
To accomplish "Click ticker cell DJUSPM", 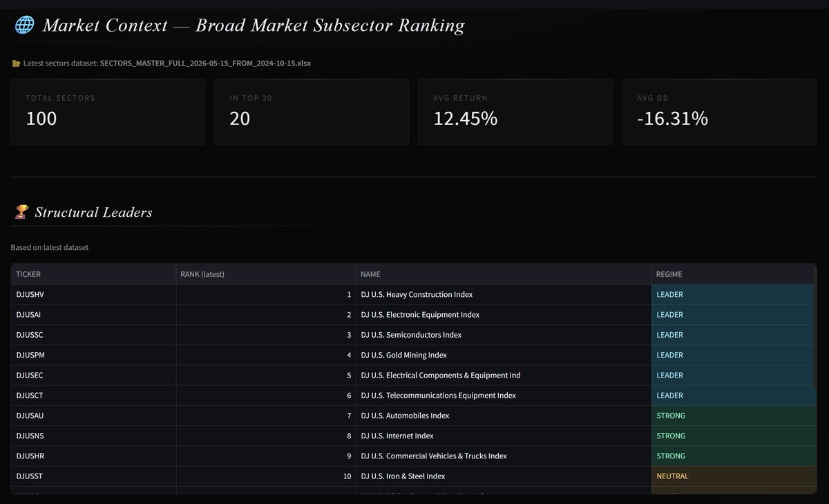I will tap(93, 355).
